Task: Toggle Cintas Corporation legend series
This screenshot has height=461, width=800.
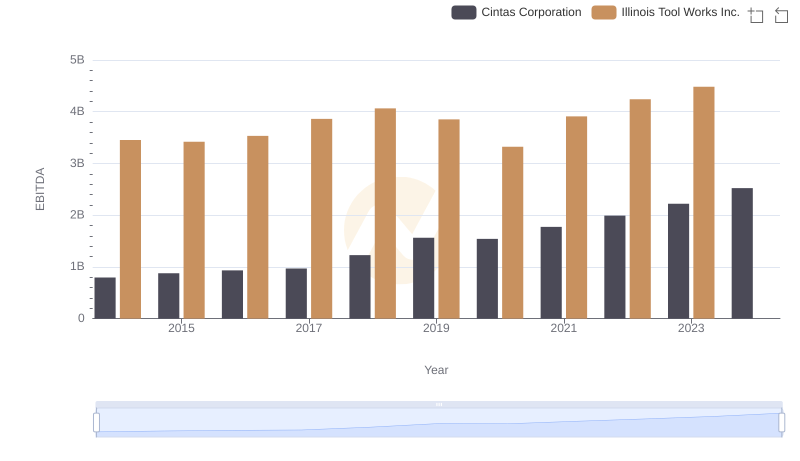Action: (x=516, y=12)
